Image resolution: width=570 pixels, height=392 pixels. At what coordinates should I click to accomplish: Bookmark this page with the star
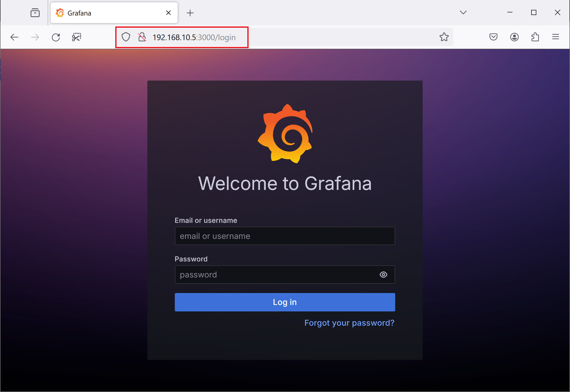pos(444,37)
